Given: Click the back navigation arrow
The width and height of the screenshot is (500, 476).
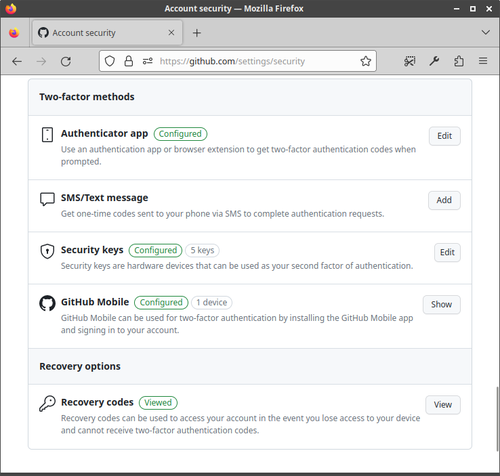Looking at the screenshot, I should click(x=17, y=61).
